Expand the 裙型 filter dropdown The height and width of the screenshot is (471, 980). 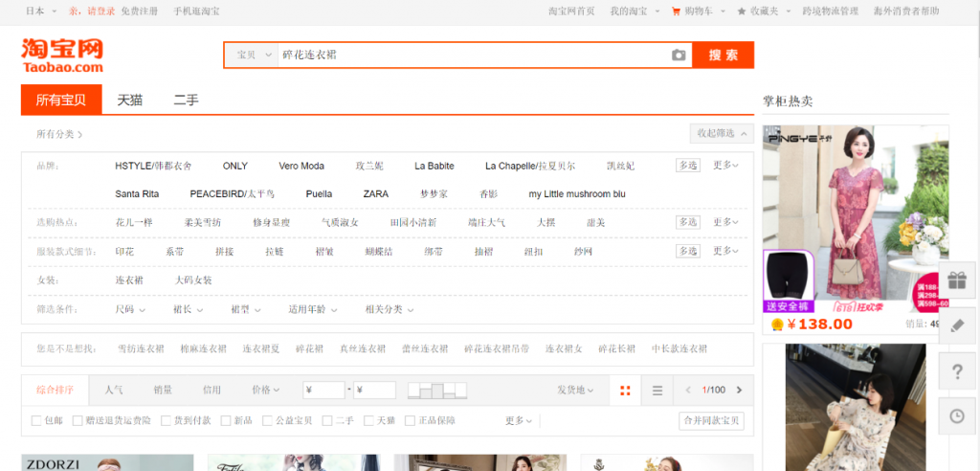coord(246,309)
